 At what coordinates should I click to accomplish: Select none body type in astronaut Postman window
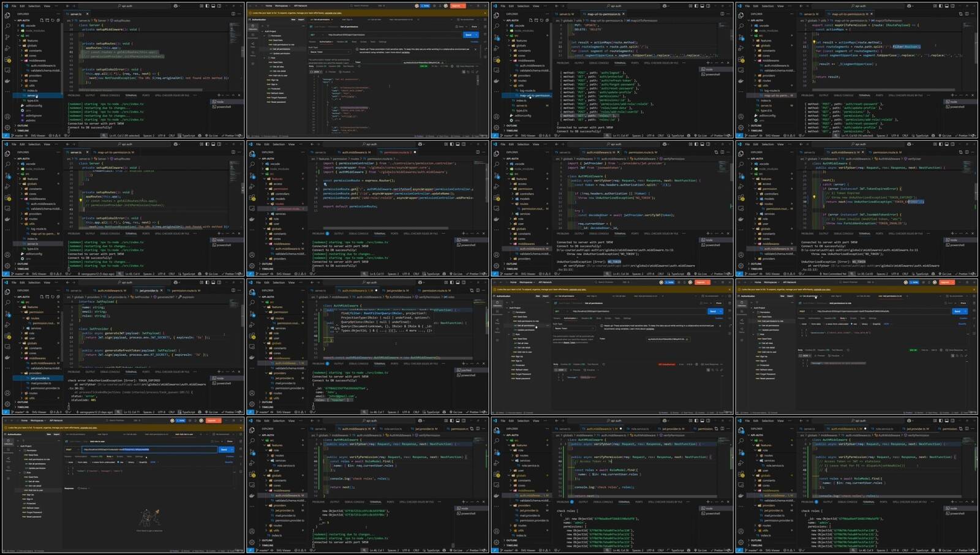point(69,462)
